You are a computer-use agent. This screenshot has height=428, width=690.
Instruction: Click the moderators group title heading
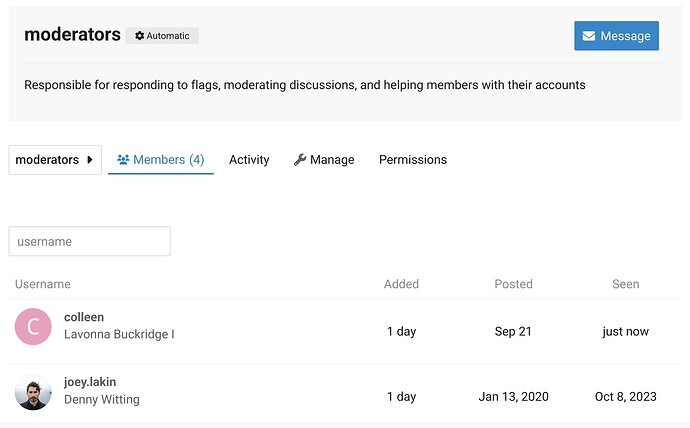[72, 34]
